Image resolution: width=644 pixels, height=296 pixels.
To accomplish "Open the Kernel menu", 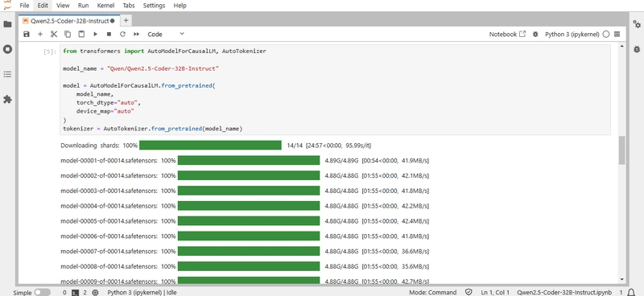I will [x=105, y=6].
